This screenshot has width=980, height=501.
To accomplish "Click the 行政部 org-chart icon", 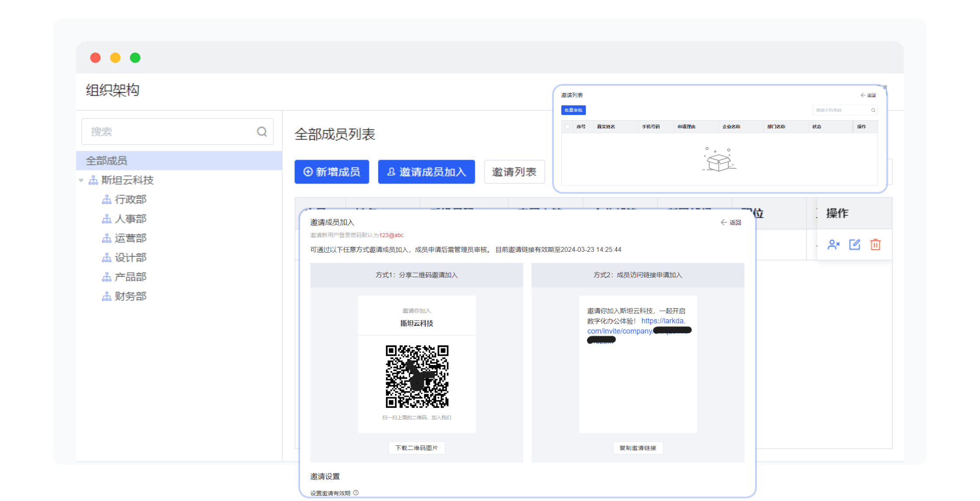I will click(x=106, y=200).
